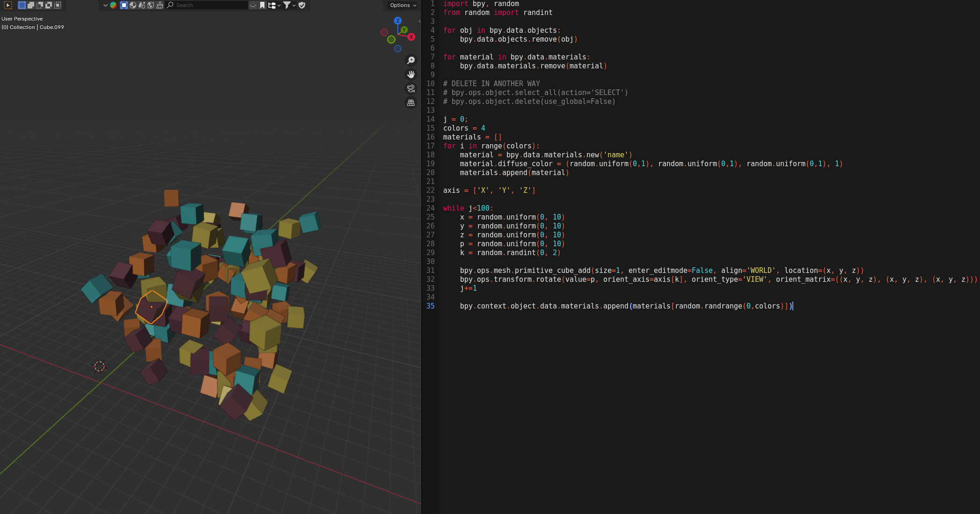Viewport: 980px width, 514px height.
Task: Toggle the globe mode icon
Action: (151, 5)
